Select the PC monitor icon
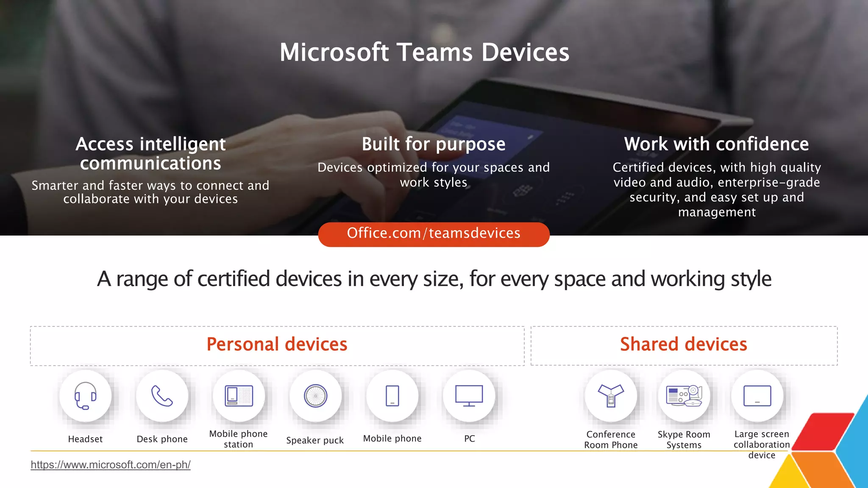 click(x=469, y=396)
